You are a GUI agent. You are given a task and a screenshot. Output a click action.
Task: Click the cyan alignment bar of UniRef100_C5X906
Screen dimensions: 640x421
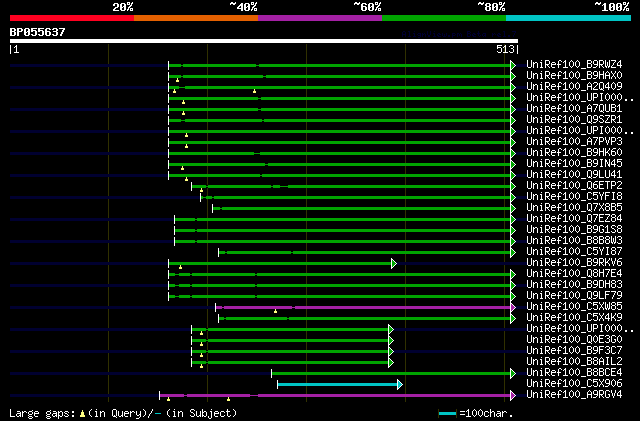tap(338, 384)
